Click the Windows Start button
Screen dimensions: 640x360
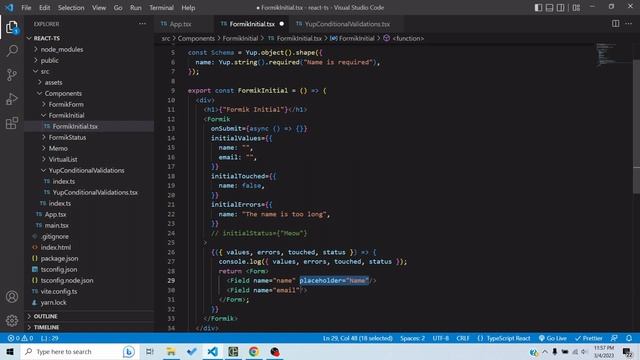pyautogui.click(x=10, y=351)
